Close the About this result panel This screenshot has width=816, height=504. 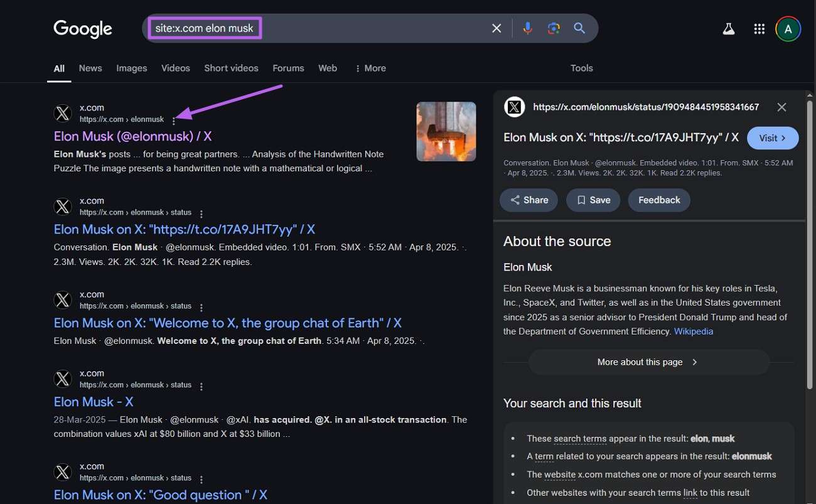coord(781,107)
